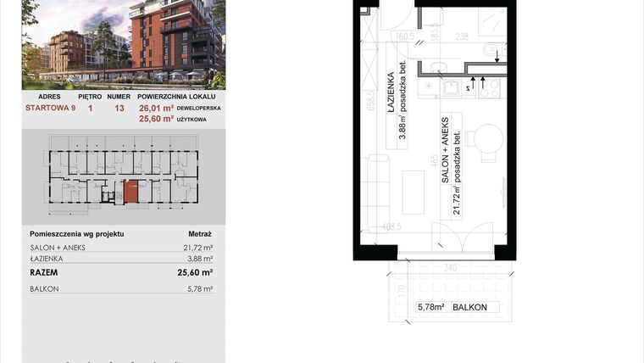This screenshot has height=363, width=644.
Task: Click the 21,72 m² value in the table
Action: [198, 248]
